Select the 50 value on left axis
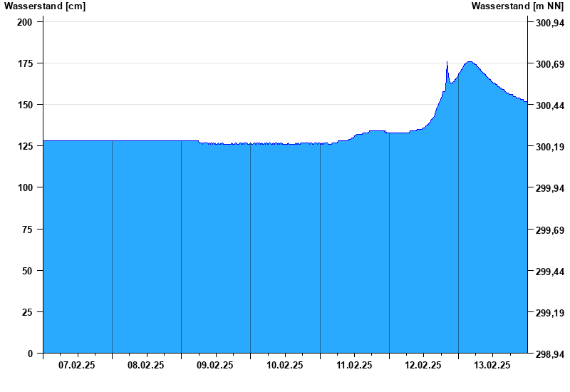 [x=27, y=271]
